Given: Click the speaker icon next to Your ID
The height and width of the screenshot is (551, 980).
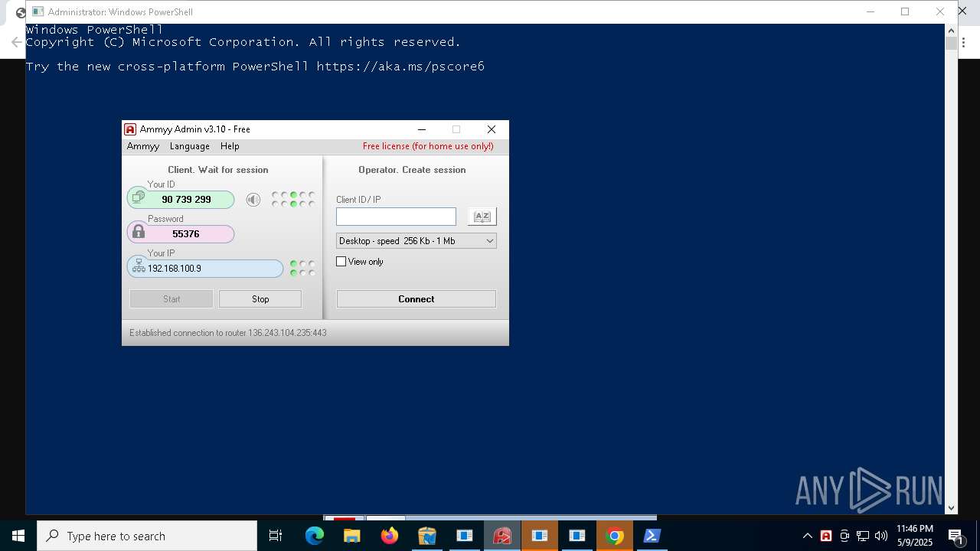Looking at the screenshot, I should [x=253, y=200].
